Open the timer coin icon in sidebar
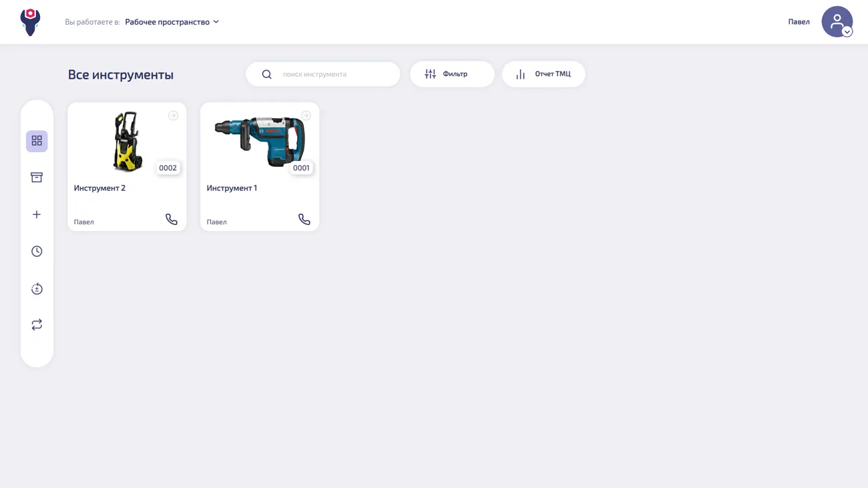 tap(37, 289)
